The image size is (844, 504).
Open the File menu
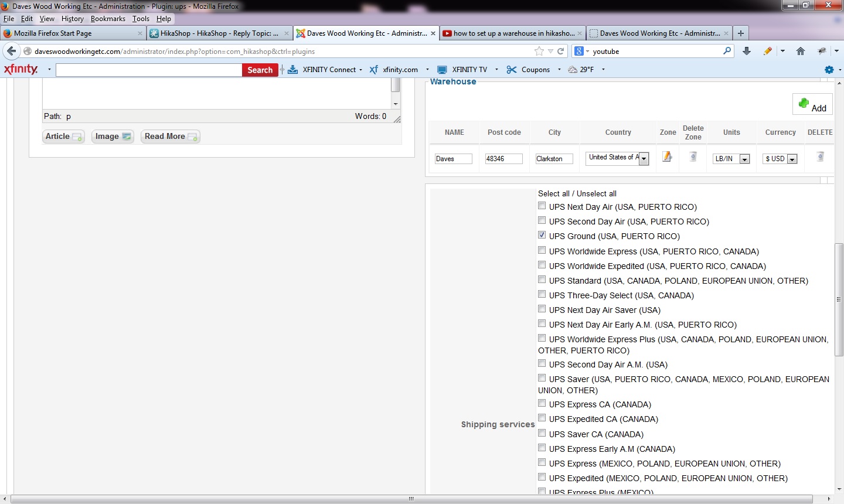[x=8, y=19]
